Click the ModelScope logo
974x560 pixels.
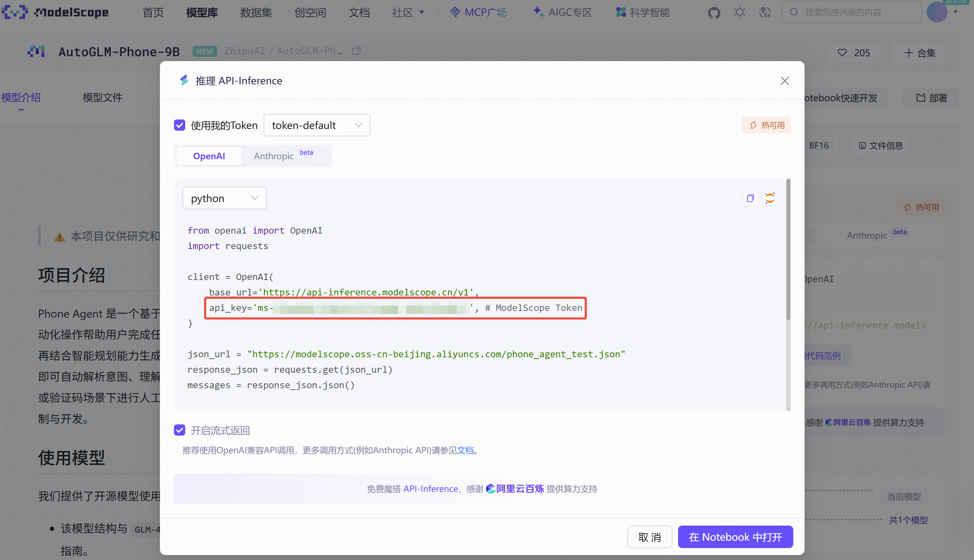(55, 12)
